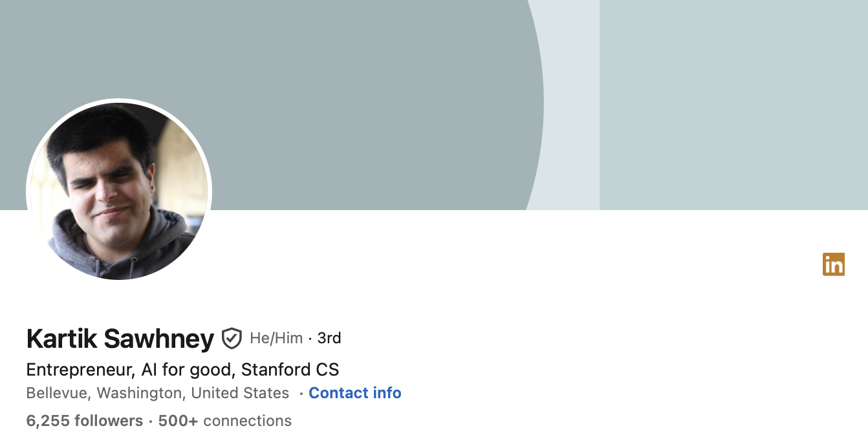Click "United States" in the location line
This screenshot has width=868, height=437.
pyautogui.click(x=240, y=393)
